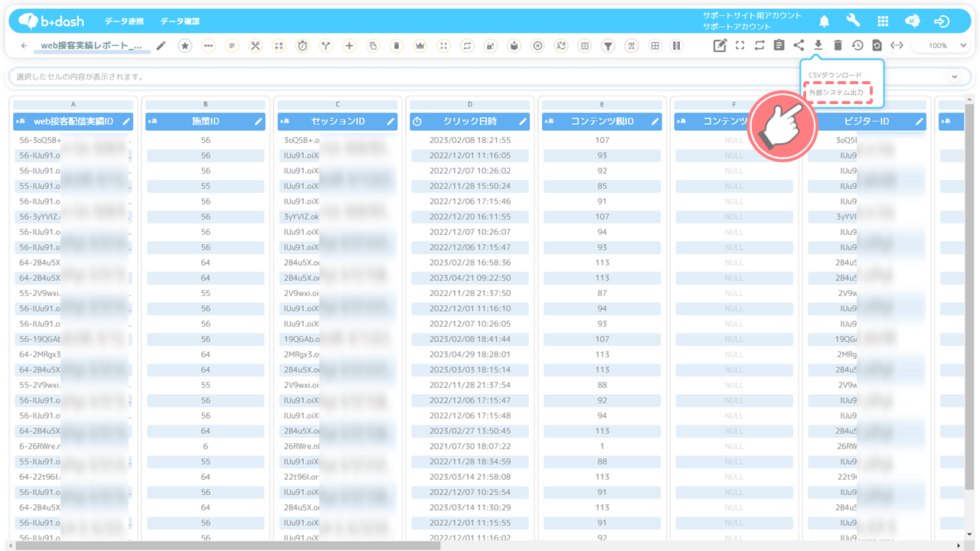
Task: Select the circled branch split icon
Action: click(326, 46)
